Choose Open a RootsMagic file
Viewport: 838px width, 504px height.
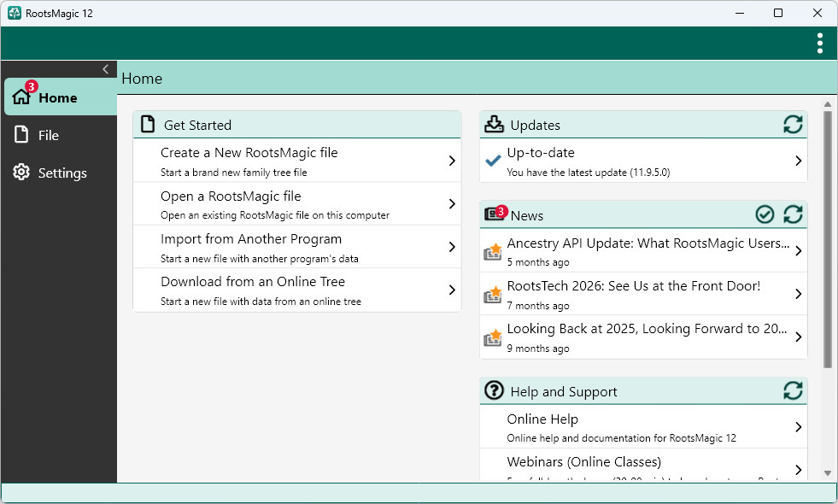pyautogui.click(x=297, y=203)
